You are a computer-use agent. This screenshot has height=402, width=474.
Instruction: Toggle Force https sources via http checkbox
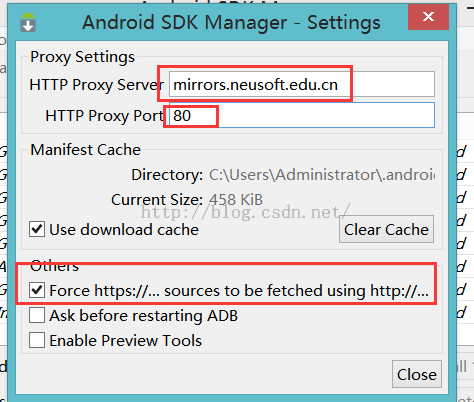[37, 290]
